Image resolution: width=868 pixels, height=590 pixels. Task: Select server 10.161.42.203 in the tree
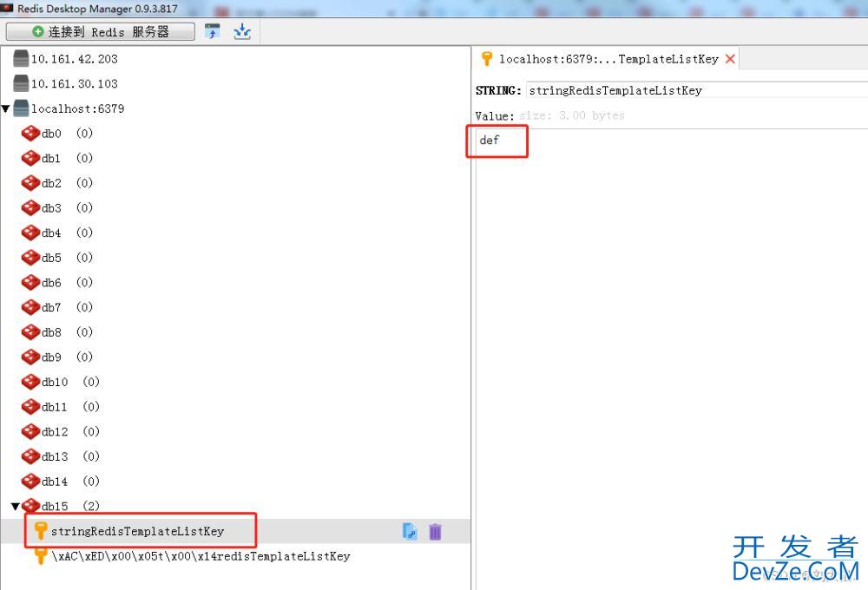pyautogui.click(x=74, y=59)
